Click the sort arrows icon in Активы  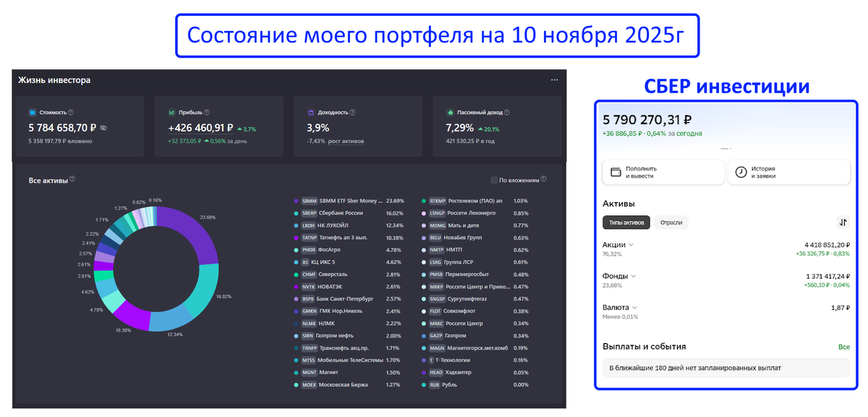(x=843, y=223)
